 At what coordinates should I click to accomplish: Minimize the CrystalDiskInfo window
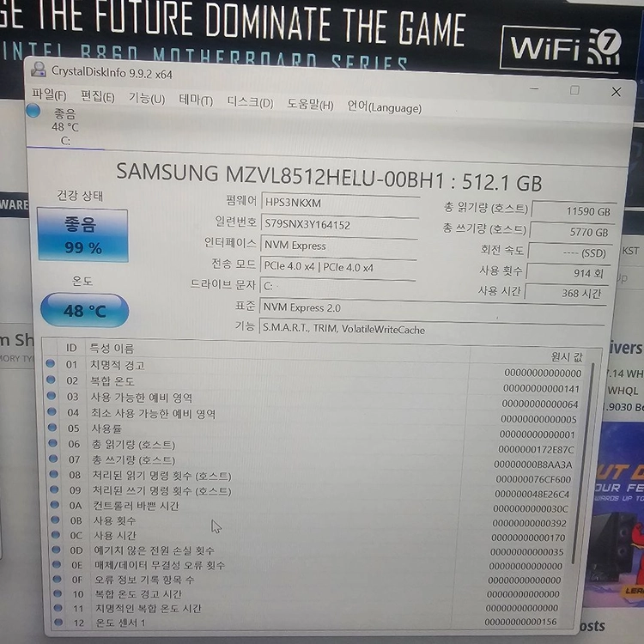[534, 88]
